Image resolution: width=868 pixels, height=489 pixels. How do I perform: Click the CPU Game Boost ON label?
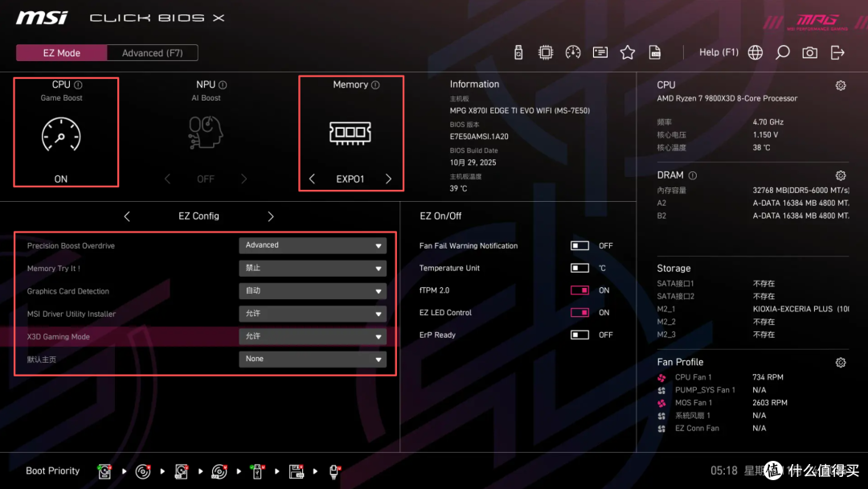click(x=61, y=179)
